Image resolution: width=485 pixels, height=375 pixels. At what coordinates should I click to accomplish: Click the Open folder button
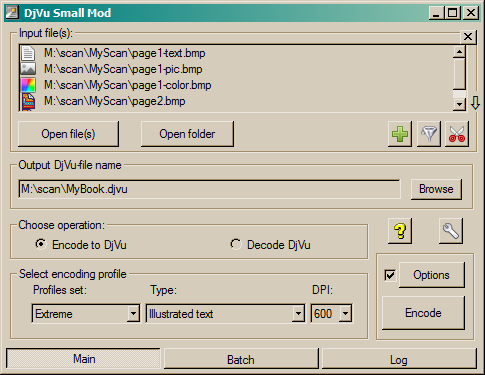tap(187, 134)
